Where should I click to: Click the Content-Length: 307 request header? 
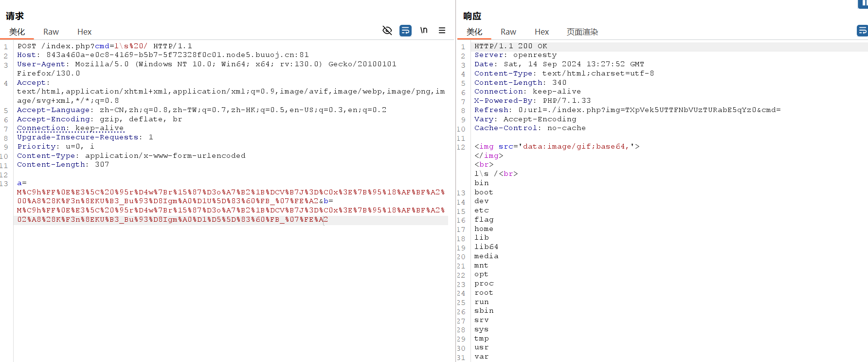(63, 165)
